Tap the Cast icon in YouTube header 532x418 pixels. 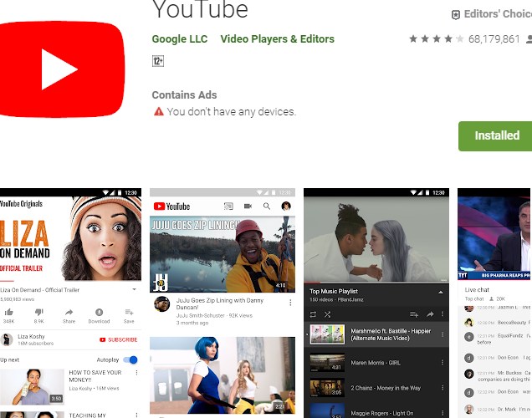coord(228,206)
